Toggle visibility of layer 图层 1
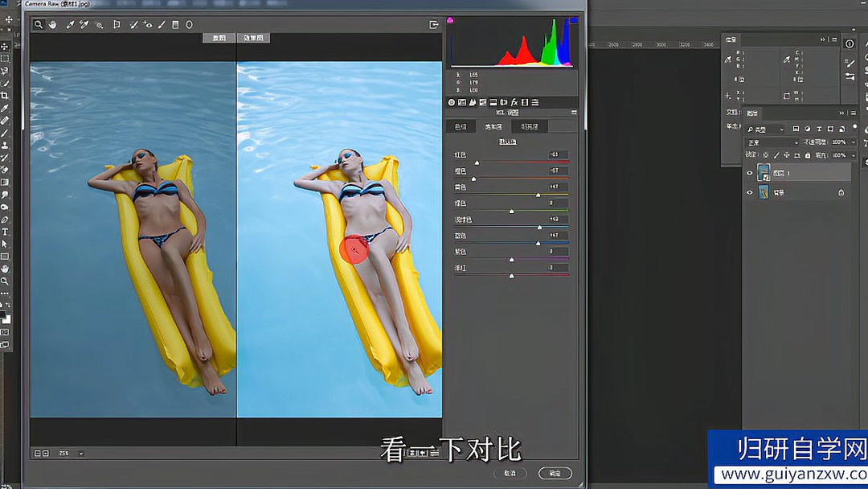The width and height of the screenshot is (868, 489). [x=749, y=173]
